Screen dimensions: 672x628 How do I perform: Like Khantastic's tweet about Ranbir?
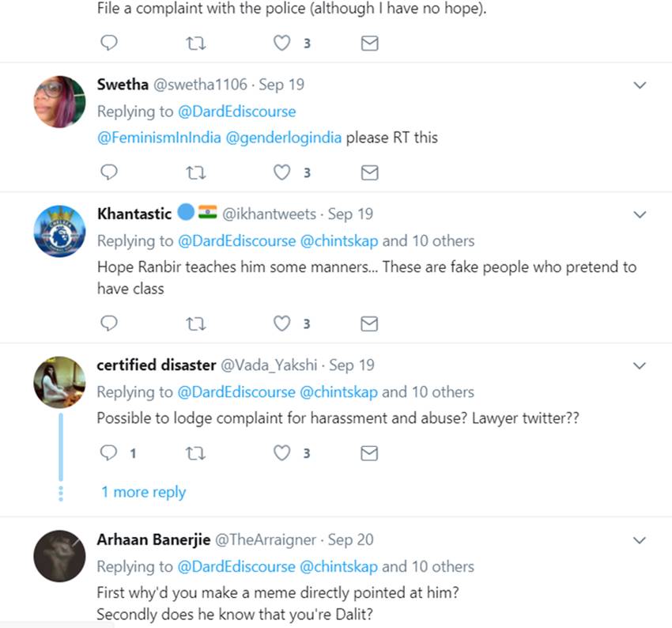coord(281,323)
